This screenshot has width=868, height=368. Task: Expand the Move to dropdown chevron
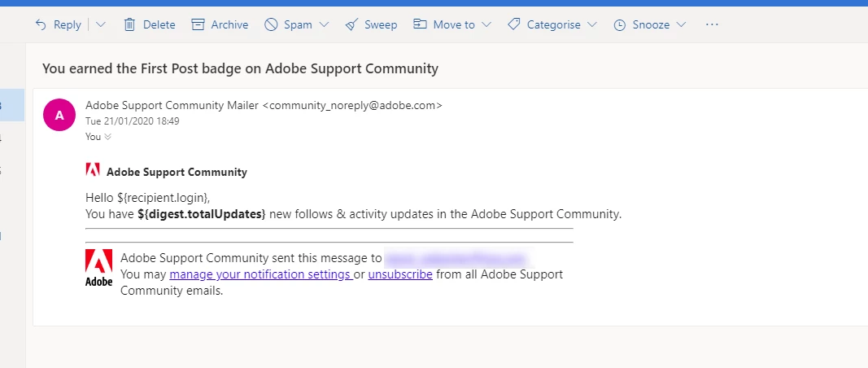(486, 25)
